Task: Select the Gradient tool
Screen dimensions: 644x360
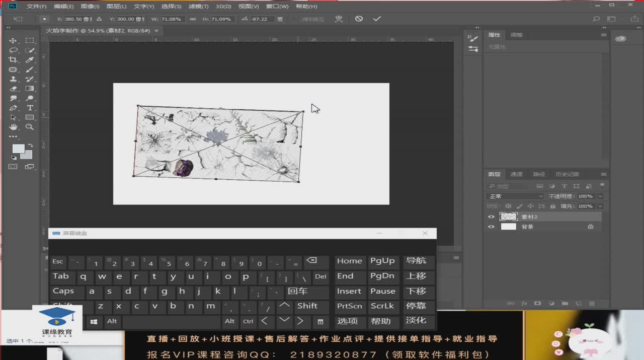Action: click(30, 89)
